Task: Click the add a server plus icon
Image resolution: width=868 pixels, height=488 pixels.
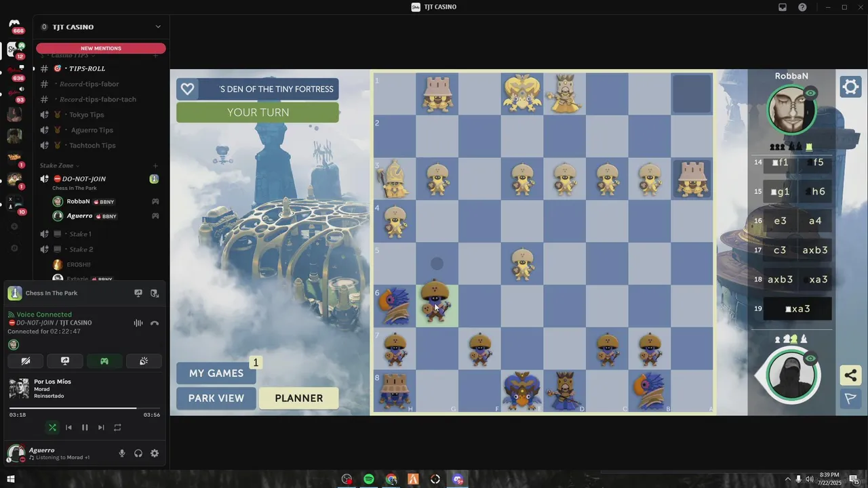Action: [14, 226]
